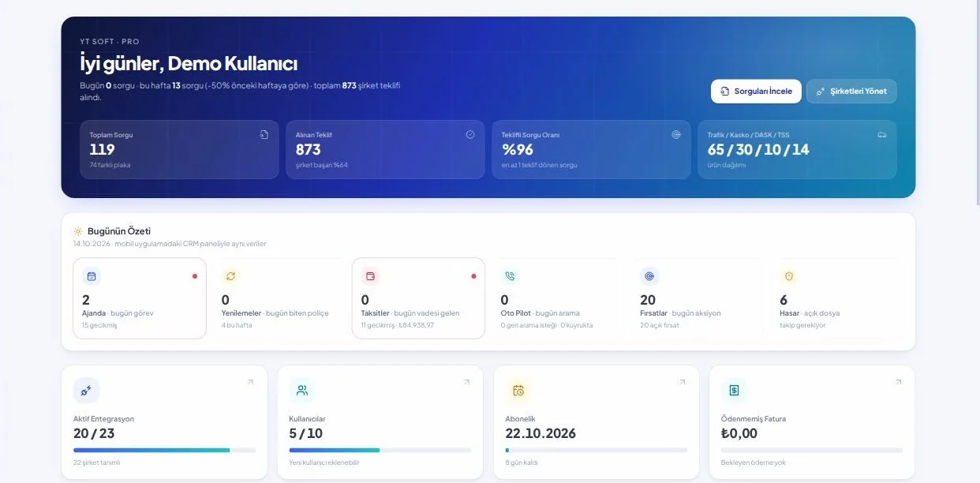Click the Sorguları İncele button
Viewport: 980px width, 483px height.
pos(756,92)
